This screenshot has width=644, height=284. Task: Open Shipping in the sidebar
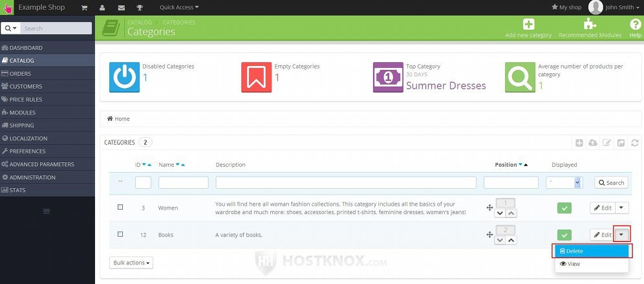[x=47, y=126]
